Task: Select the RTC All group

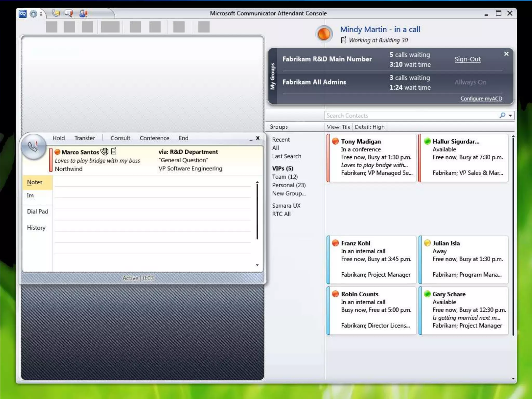Action: [281, 214]
